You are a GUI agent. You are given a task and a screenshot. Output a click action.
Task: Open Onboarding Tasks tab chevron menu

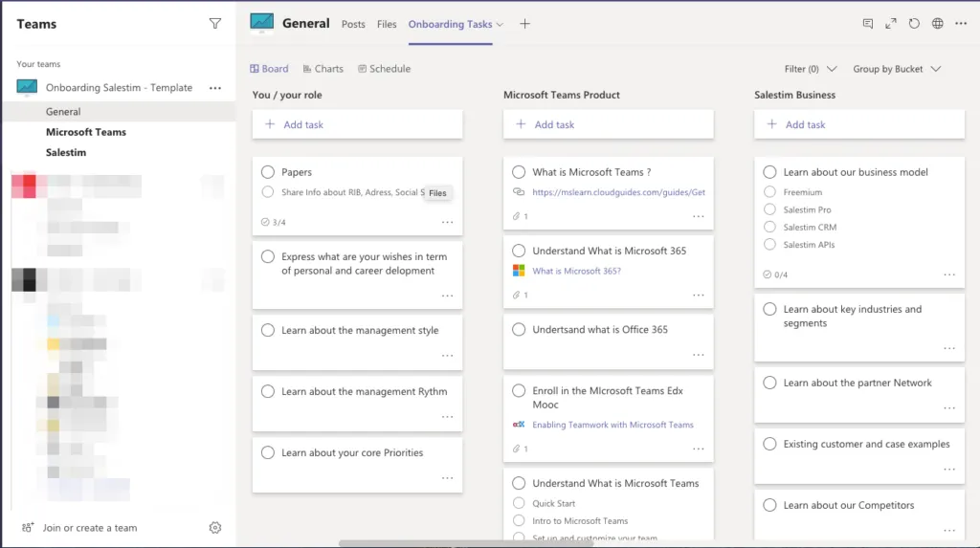(500, 24)
